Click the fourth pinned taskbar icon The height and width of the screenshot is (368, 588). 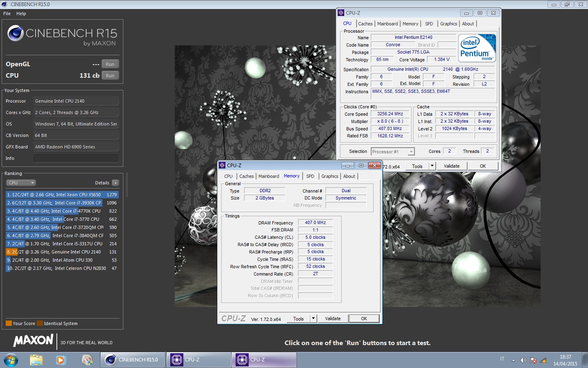[87, 360]
